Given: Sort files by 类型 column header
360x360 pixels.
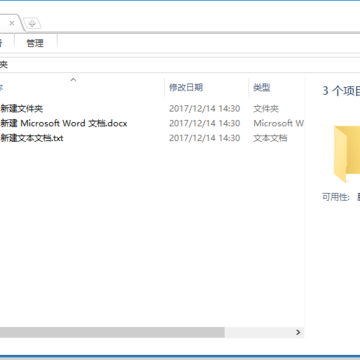Looking at the screenshot, I should [x=262, y=88].
